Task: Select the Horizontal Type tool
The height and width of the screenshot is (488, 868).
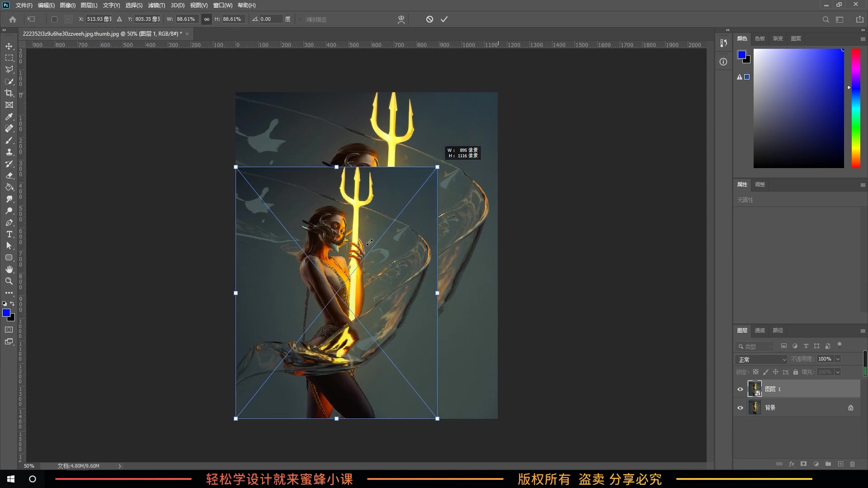Action: 9,234
